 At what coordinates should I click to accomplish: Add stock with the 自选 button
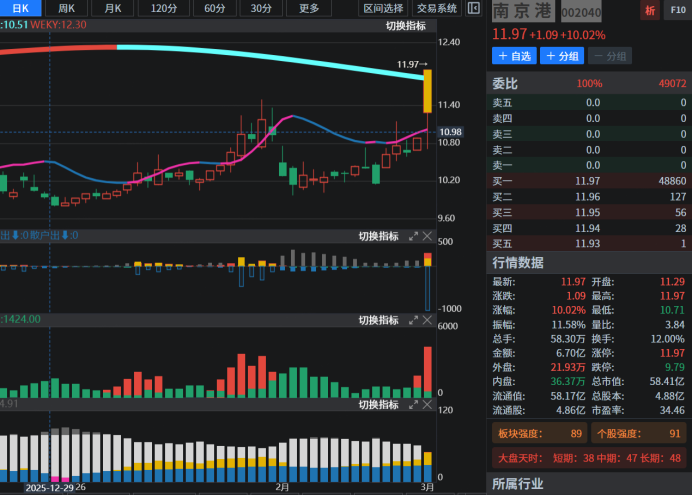[514, 56]
